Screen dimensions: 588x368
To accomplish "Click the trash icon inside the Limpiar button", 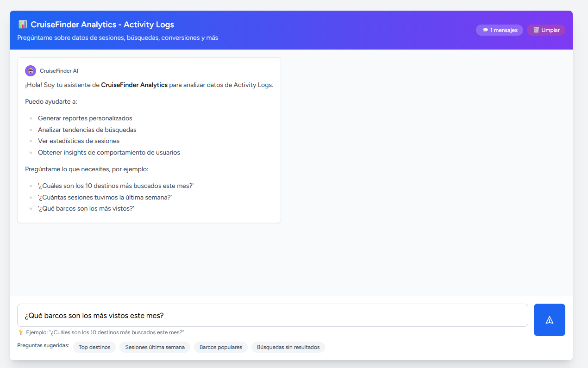I will 538,30.
